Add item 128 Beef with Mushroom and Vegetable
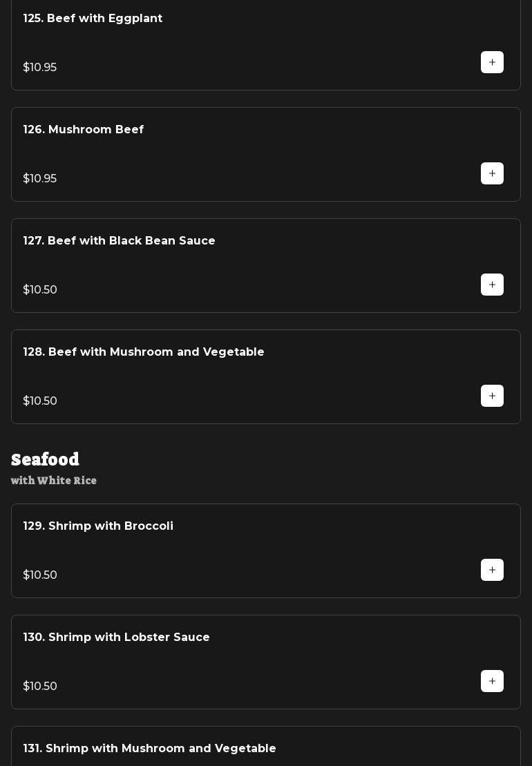 click(492, 396)
